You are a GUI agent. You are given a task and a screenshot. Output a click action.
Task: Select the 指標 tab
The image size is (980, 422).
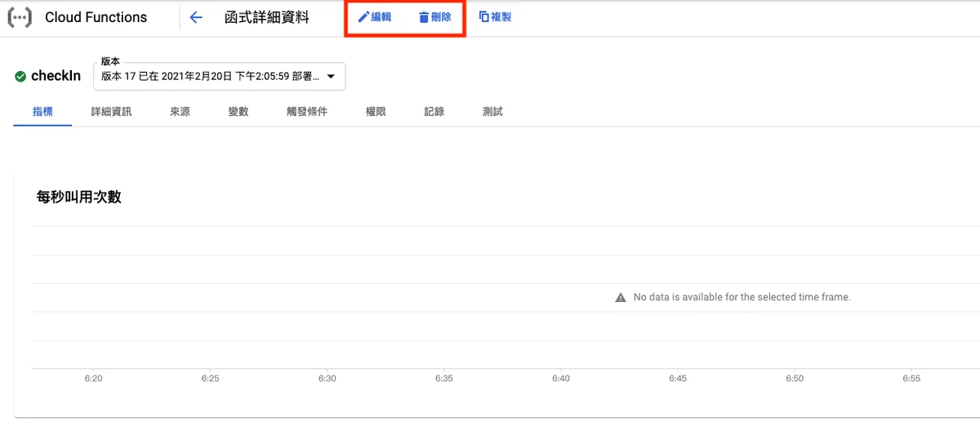click(x=42, y=112)
